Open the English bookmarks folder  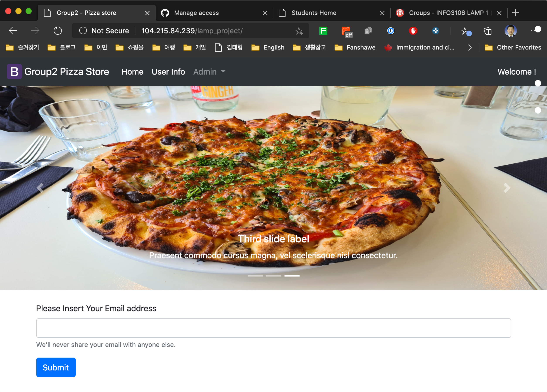tap(268, 48)
